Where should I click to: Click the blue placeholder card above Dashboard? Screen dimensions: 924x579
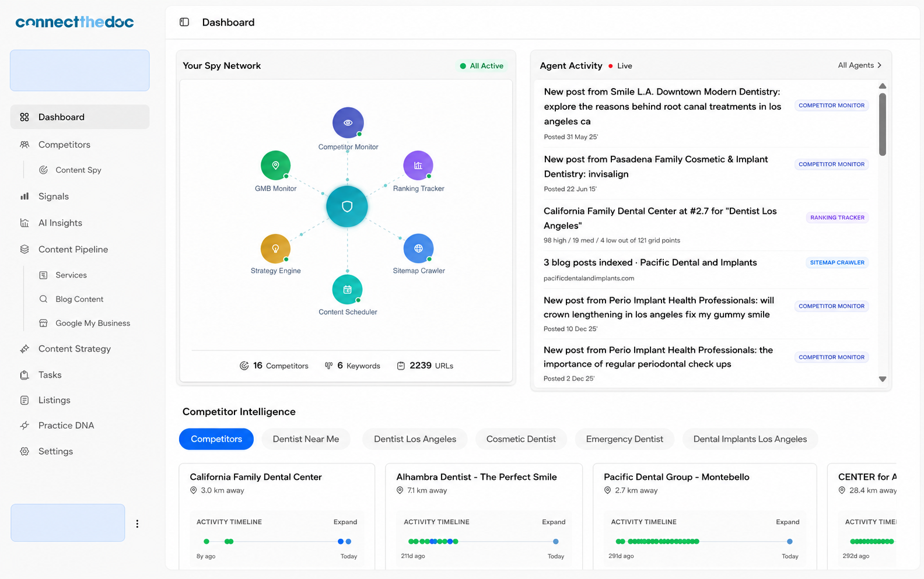coord(80,71)
